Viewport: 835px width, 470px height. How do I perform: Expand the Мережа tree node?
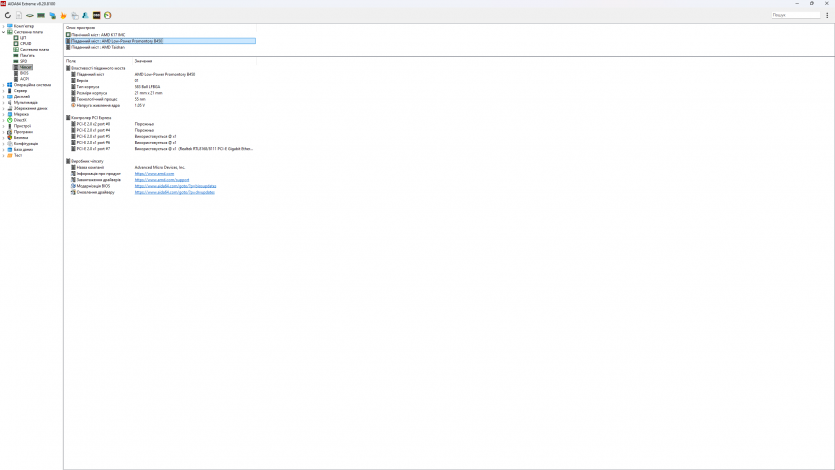pyautogui.click(x=3, y=114)
